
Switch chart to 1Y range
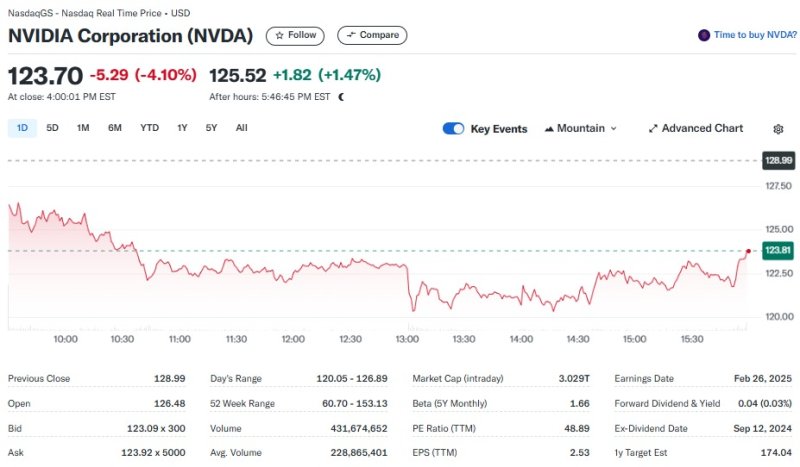pyautogui.click(x=182, y=128)
